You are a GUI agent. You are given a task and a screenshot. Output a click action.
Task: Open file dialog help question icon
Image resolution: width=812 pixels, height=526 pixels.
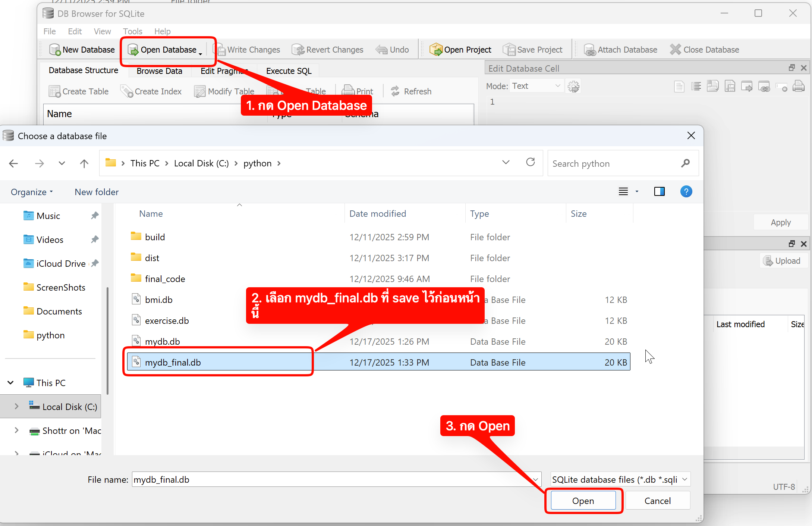pos(686,191)
